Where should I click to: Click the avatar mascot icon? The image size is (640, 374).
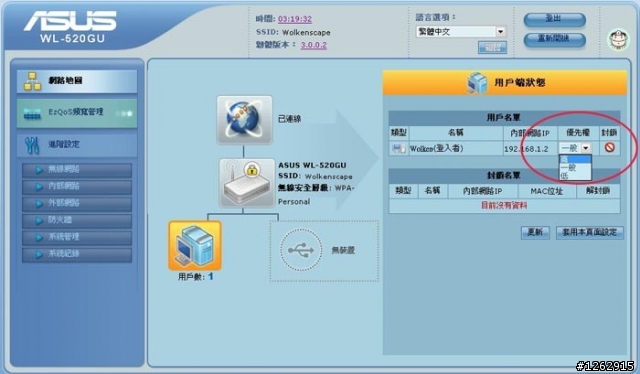[x=619, y=40]
